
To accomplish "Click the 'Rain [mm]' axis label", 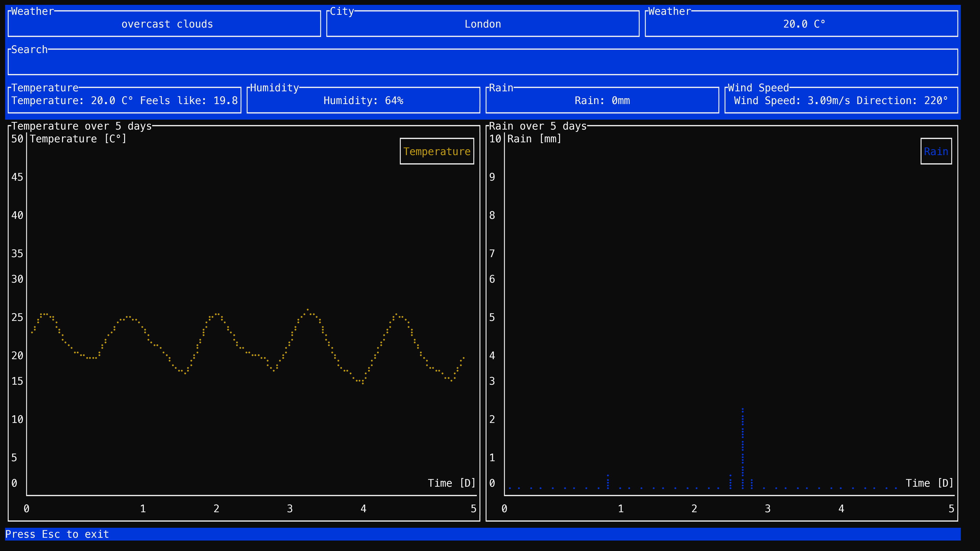I will [534, 139].
